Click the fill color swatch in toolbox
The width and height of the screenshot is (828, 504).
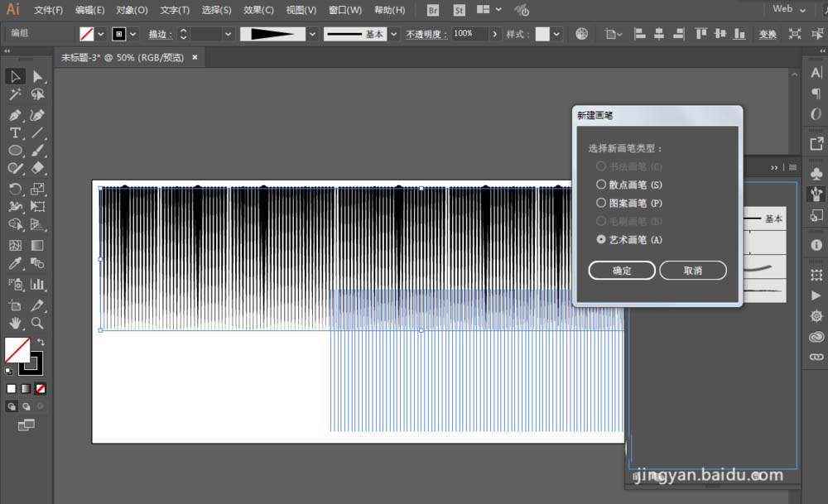pyautogui.click(x=17, y=349)
